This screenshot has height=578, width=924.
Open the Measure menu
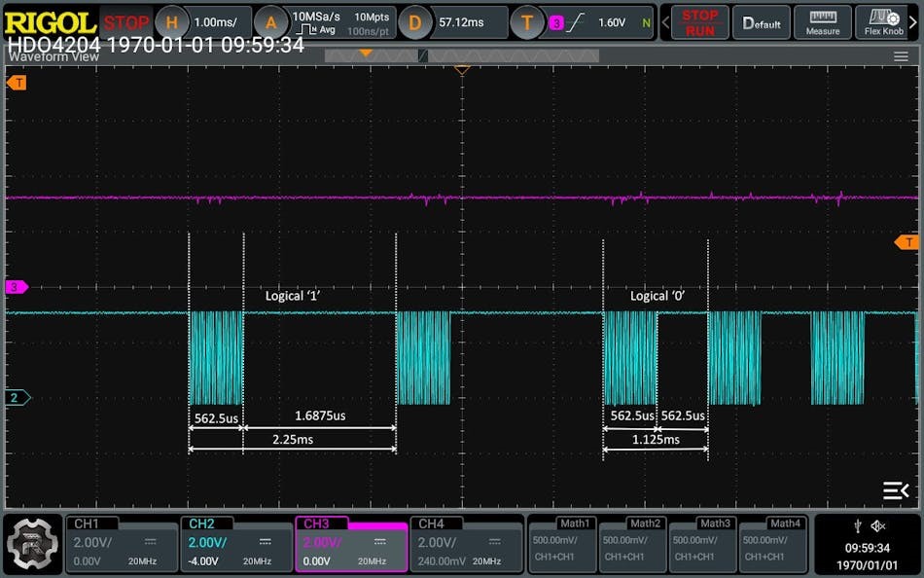(x=822, y=22)
